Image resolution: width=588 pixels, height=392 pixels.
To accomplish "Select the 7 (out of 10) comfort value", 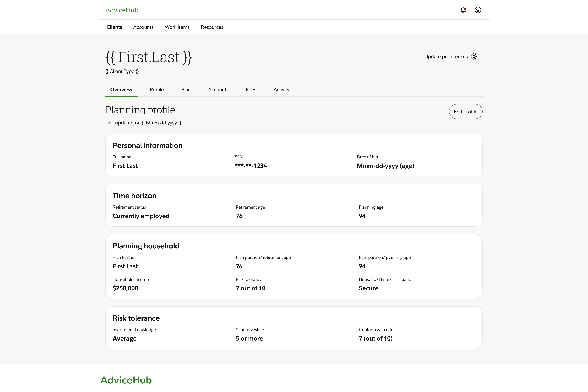I will coord(375,339).
